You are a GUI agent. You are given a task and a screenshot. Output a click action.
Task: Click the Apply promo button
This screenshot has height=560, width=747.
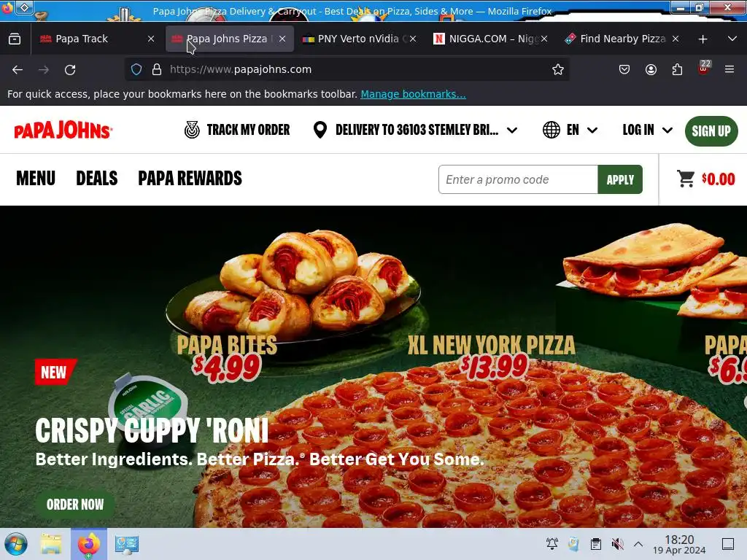pos(620,179)
